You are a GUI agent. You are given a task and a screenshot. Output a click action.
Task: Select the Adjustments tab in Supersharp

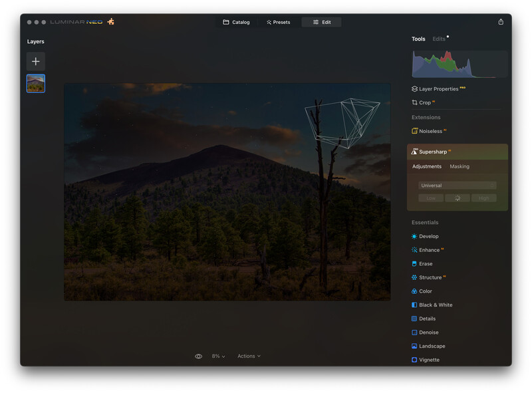pos(426,166)
